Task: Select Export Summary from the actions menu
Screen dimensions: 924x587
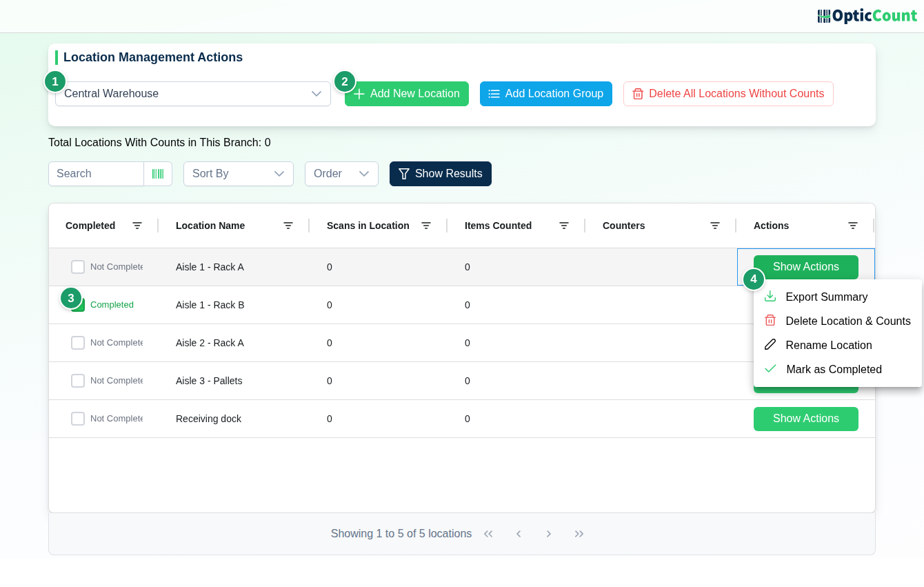Action: pyautogui.click(x=838, y=297)
